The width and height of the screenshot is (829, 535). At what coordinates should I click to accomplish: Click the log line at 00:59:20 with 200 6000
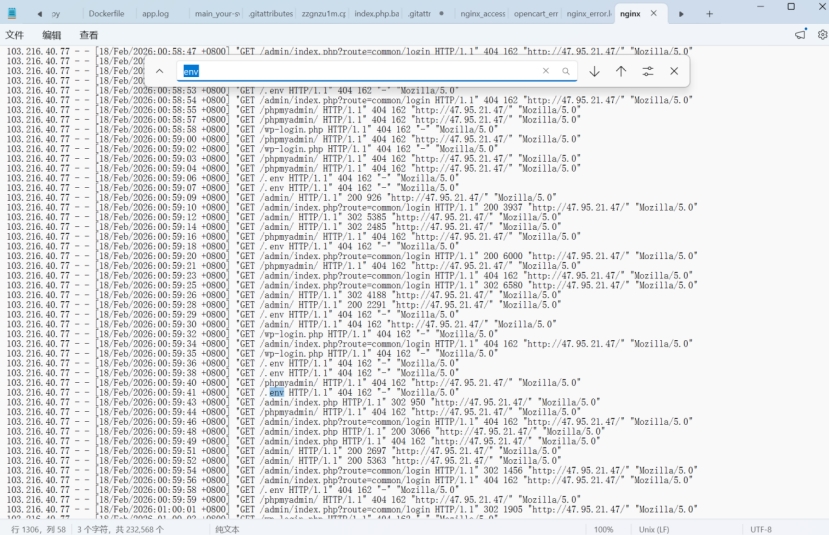coord(352,256)
